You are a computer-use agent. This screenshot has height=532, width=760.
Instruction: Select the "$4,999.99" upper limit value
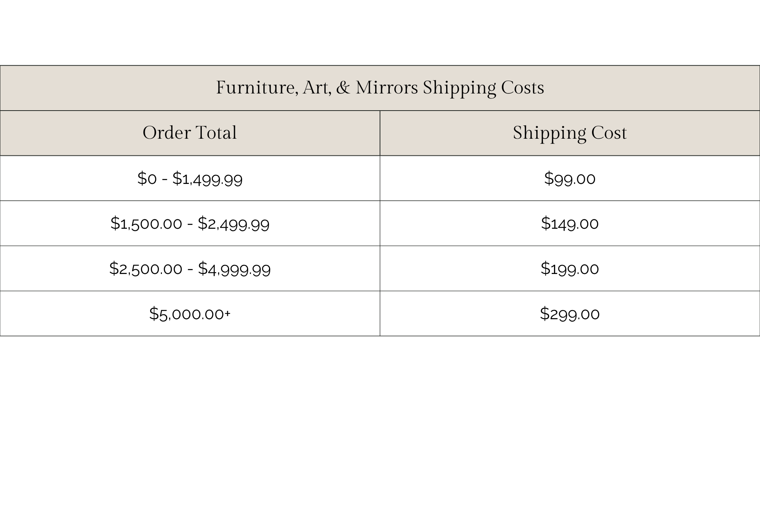234,269
